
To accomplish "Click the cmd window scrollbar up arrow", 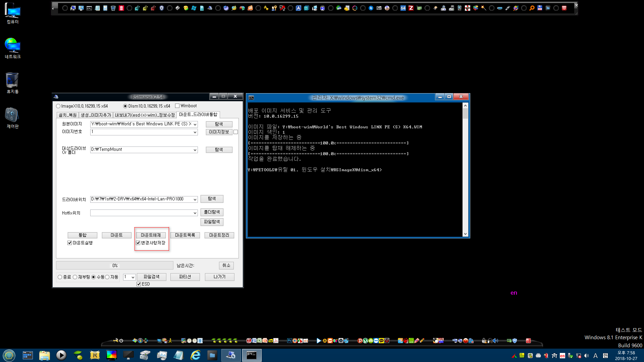I will 465,106.
